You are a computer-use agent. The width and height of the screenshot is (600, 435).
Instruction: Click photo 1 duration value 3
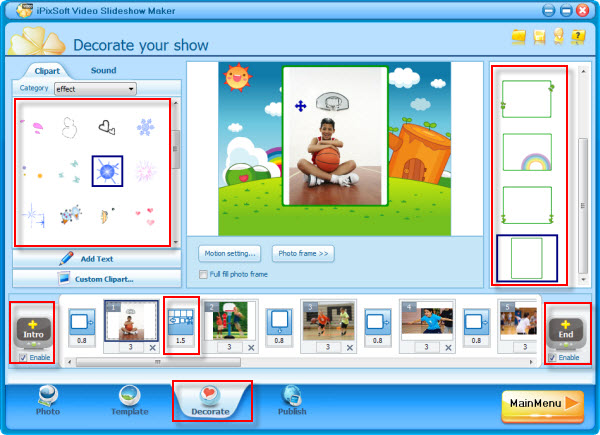coord(130,347)
